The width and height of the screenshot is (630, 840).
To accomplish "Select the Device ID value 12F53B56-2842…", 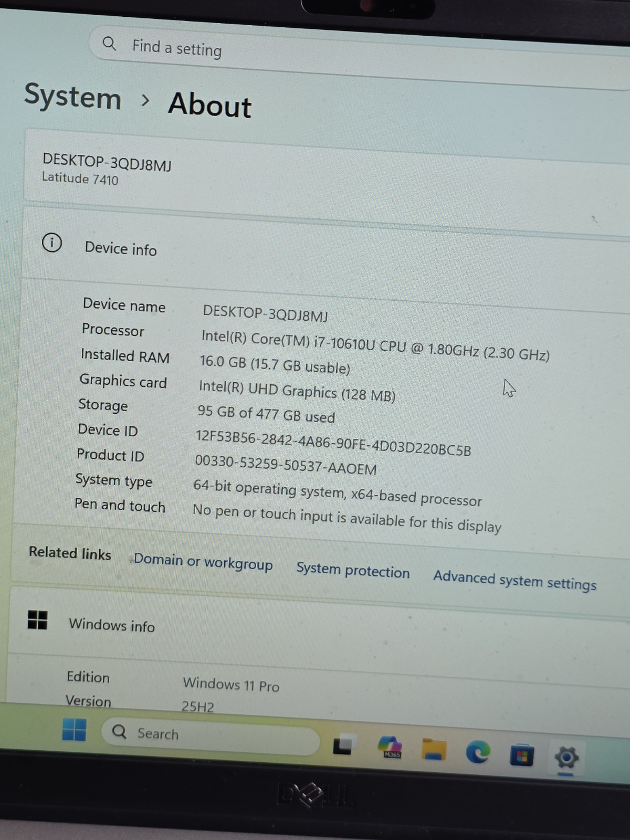I will coord(333,444).
